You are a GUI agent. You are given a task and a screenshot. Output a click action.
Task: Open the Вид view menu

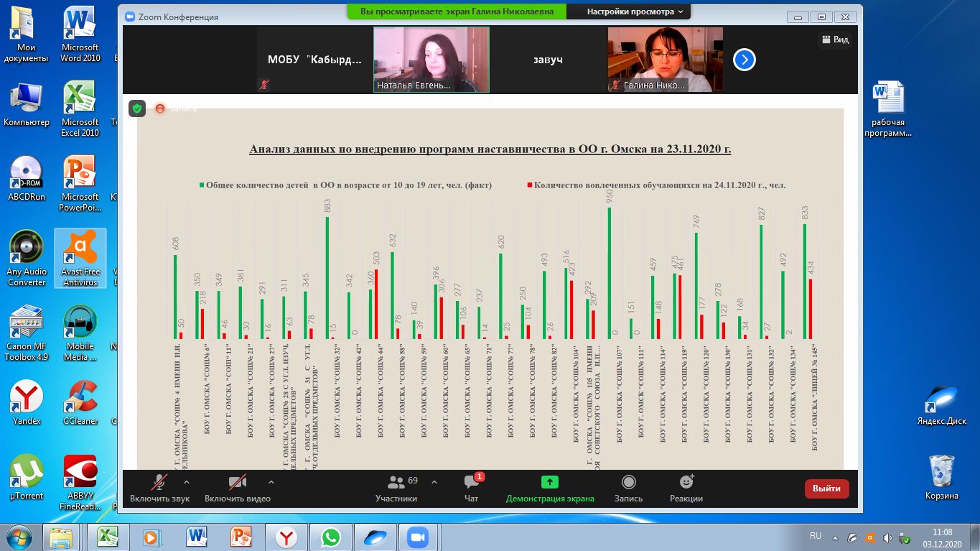834,40
